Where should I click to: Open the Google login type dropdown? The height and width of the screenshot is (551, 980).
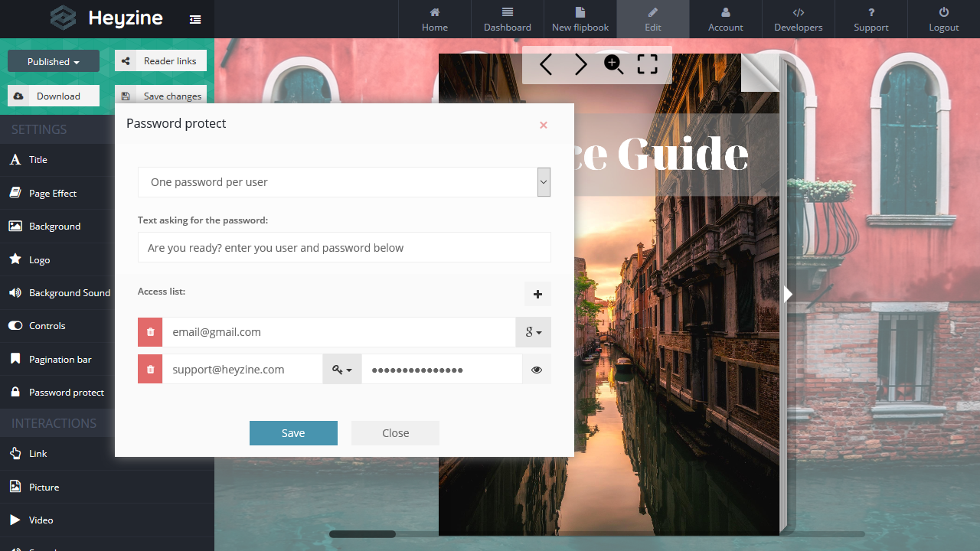point(533,332)
